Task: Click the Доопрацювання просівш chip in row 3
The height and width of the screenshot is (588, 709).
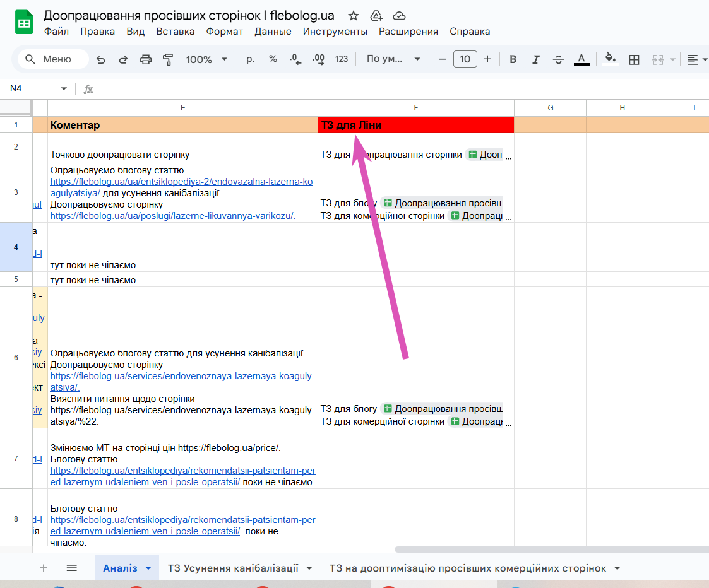Action: 442,203
